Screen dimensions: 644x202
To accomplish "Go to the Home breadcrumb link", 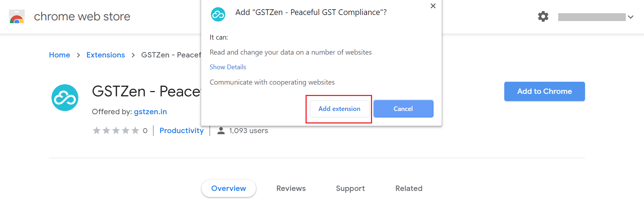I will point(59,55).
